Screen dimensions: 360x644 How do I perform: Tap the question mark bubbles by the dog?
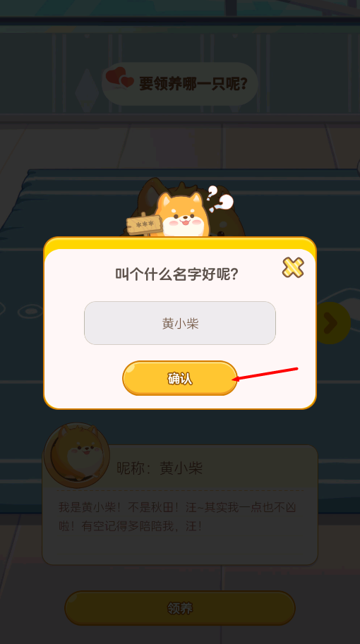[219, 198]
